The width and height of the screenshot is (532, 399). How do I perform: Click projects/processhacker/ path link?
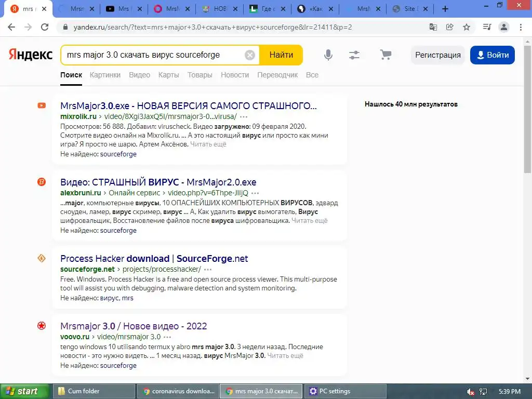(x=162, y=269)
